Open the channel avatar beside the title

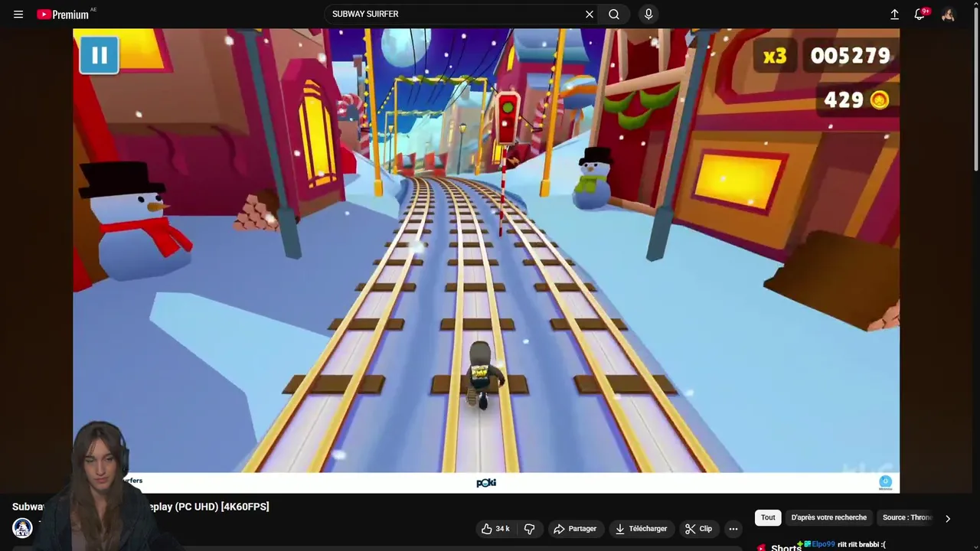[22, 528]
